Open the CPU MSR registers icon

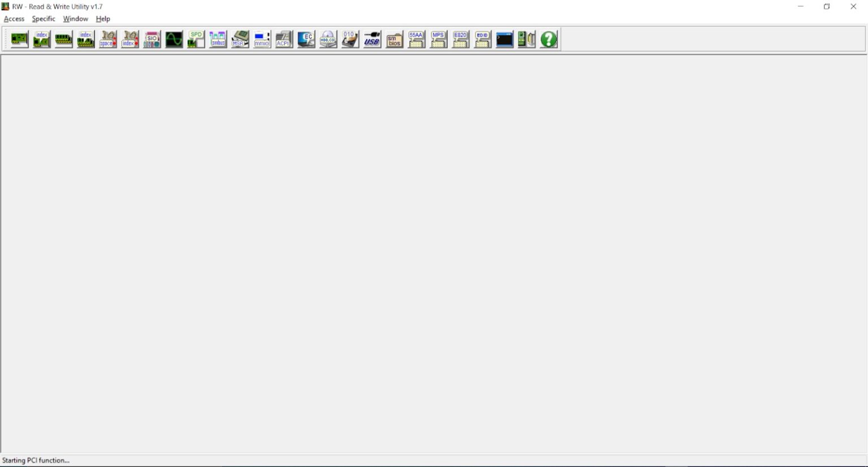pyautogui.click(x=240, y=40)
